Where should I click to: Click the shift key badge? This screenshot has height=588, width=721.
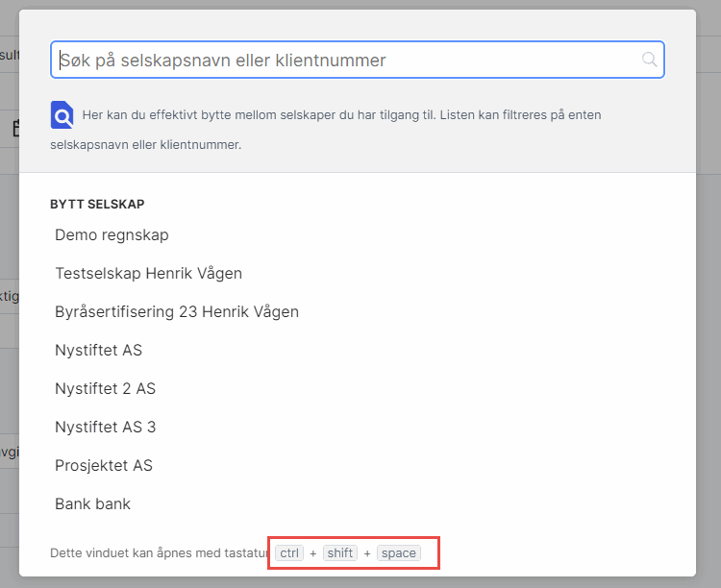[340, 552]
